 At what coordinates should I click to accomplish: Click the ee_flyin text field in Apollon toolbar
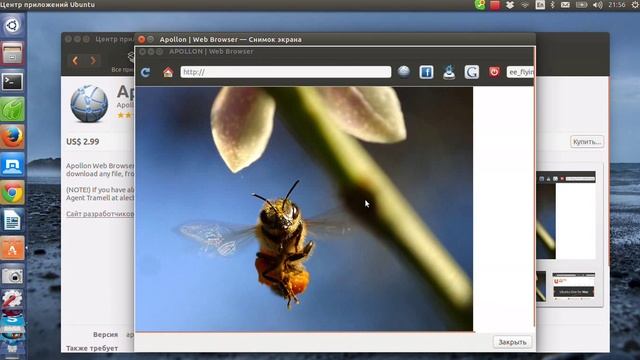tap(520, 72)
